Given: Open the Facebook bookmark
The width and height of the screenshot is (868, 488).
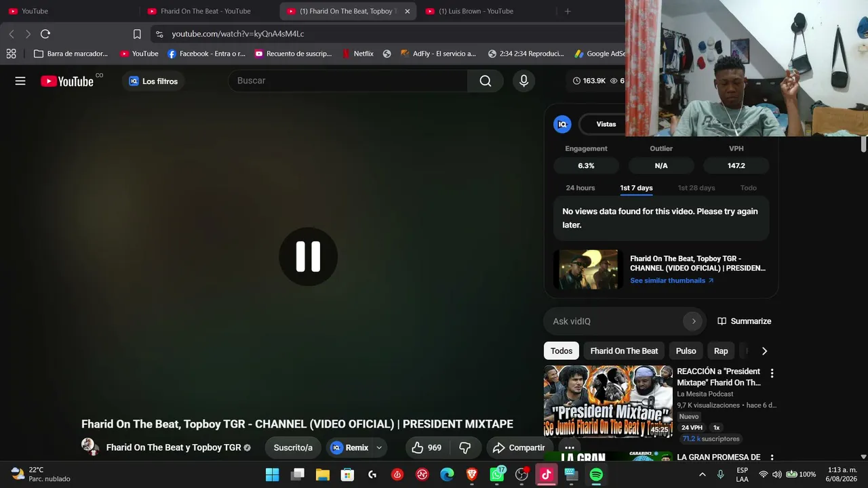Looking at the screenshot, I should [x=206, y=54].
